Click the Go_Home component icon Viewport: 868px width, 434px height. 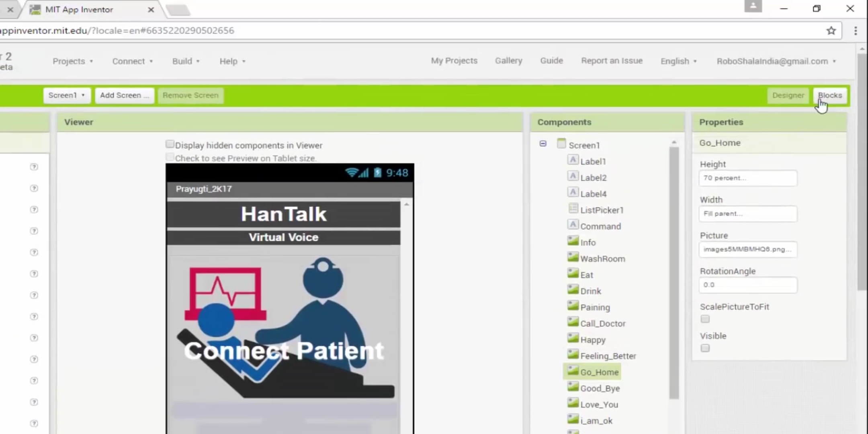pyautogui.click(x=572, y=371)
